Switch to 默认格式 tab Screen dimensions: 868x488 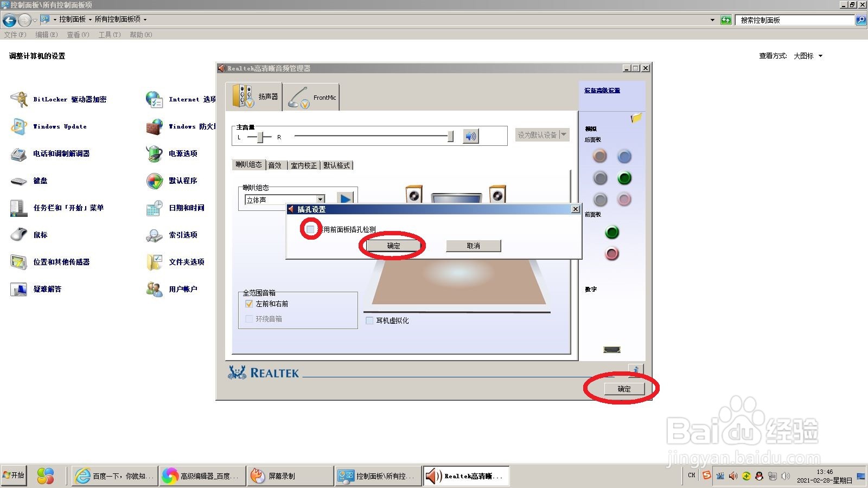(x=336, y=165)
